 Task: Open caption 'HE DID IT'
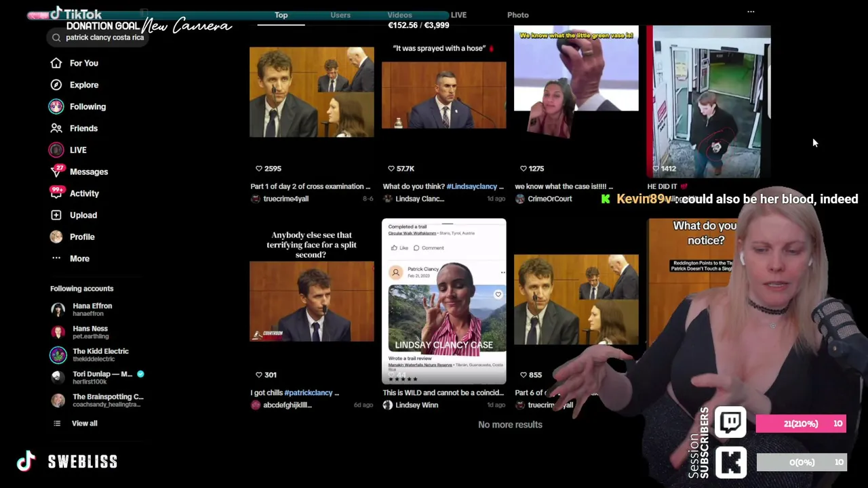pos(667,186)
